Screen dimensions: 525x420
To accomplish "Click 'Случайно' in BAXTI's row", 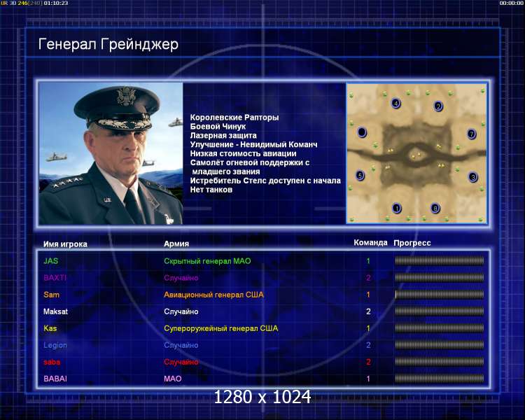I will click(x=181, y=278).
